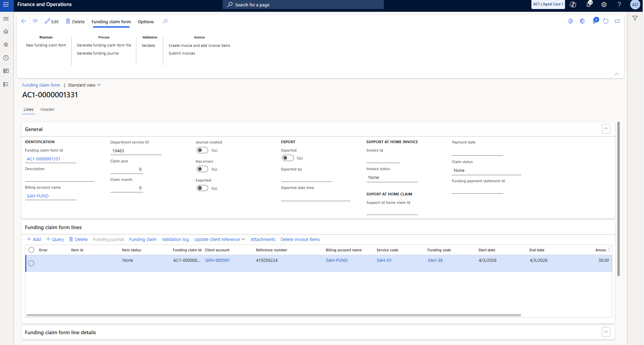Open the SAH-36 funding code link
The width and height of the screenshot is (644, 345).
tap(435, 260)
